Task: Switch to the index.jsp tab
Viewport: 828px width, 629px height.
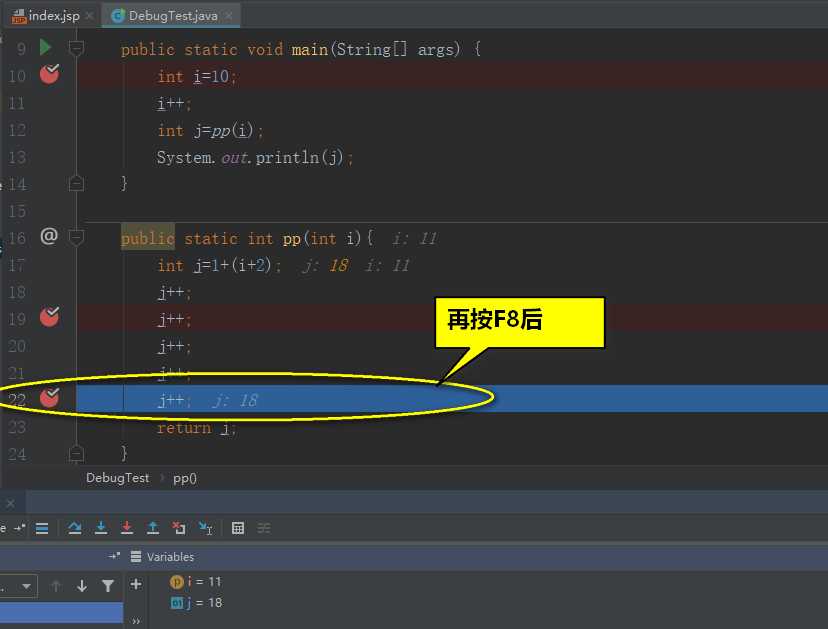Action: pyautogui.click(x=46, y=16)
